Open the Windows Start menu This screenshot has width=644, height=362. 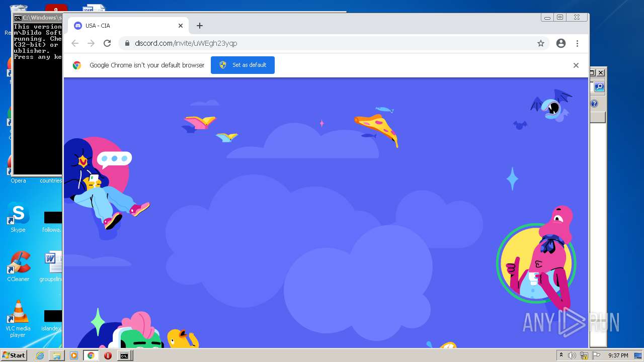pos(14,355)
